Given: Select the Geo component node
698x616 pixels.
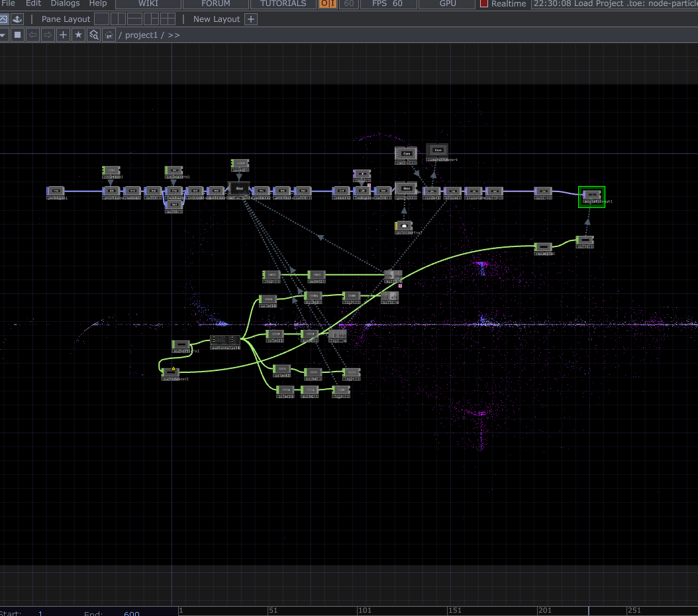Looking at the screenshot, I should tap(406, 189).
